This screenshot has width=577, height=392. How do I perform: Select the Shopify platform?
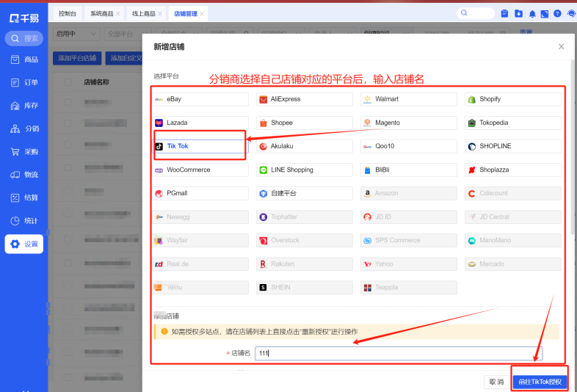point(513,99)
